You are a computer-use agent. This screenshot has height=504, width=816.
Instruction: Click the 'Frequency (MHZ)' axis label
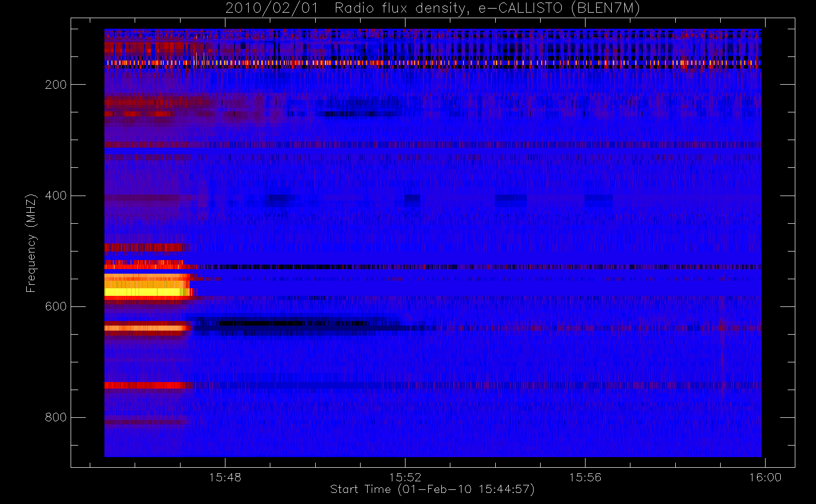(31, 243)
